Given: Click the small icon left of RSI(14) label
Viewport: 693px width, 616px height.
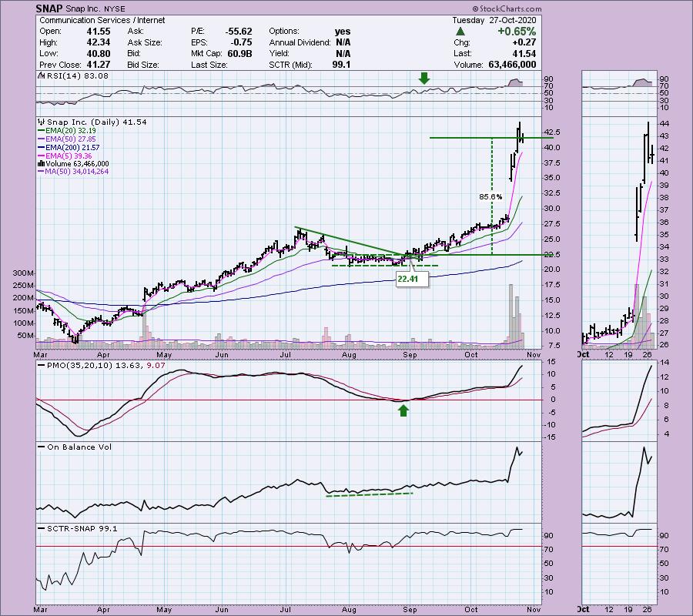Looking at the screenshot, I should [x=41, y=75].
